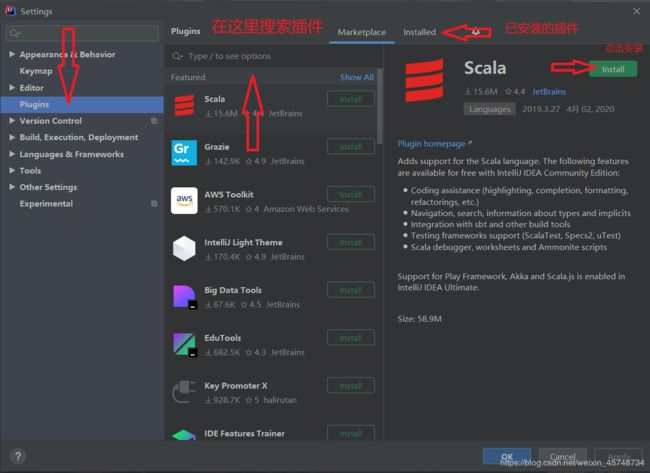The width and height of the screenshot is (650, 473).
Task: Focus the settings search field
Action: [82, 33]
